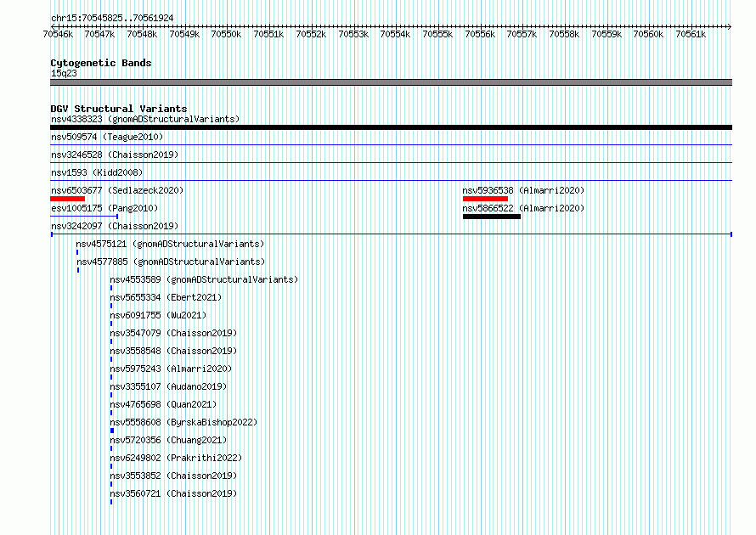Select nsv5720356 (Chuang2021) label
This screenshot has height=535, width=756.
pos(168,440)
